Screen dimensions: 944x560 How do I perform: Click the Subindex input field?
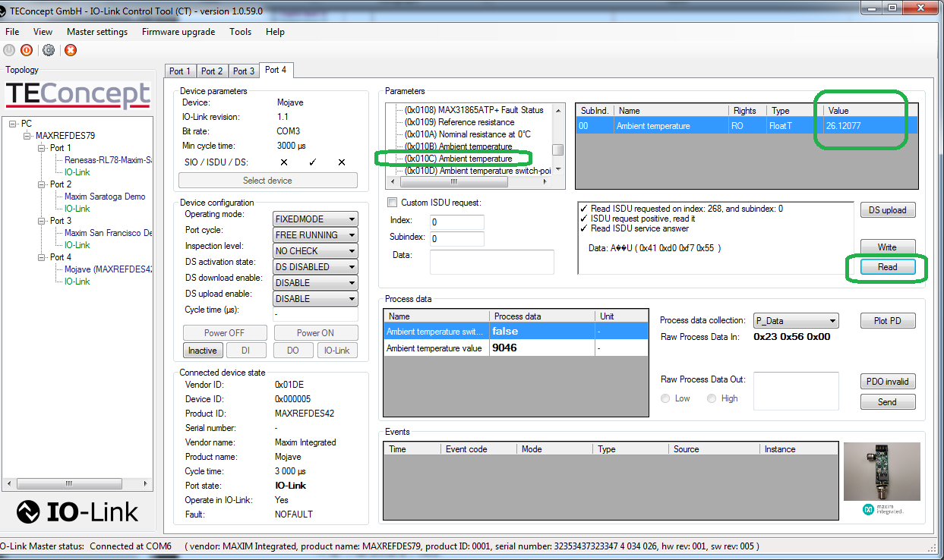(457, 239)
